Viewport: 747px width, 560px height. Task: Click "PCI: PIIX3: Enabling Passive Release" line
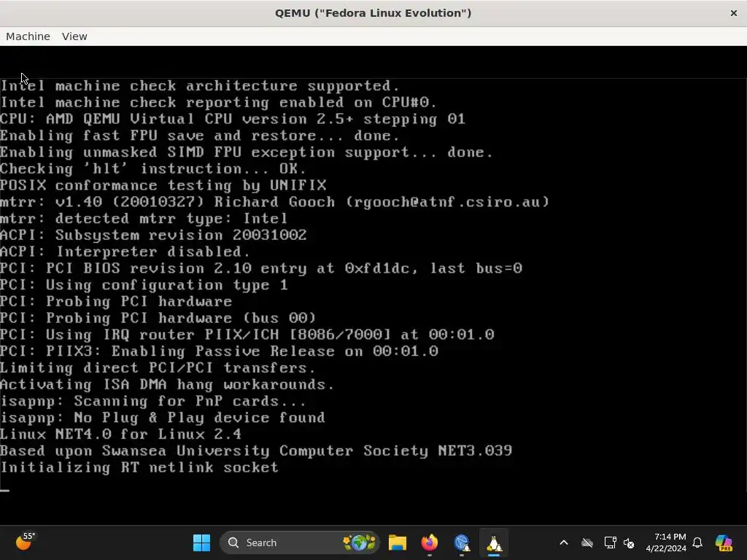pyautogui.click(x=219, y=351)
